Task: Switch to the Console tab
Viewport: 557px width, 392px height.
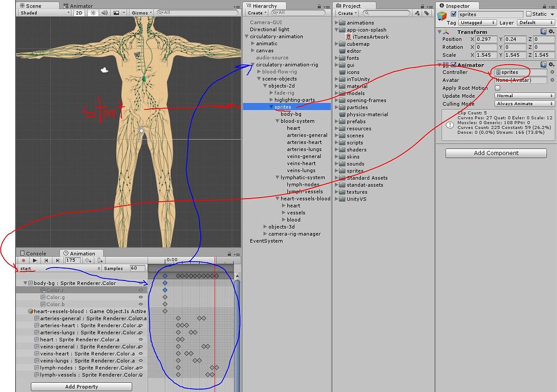Action: (34, 253)
